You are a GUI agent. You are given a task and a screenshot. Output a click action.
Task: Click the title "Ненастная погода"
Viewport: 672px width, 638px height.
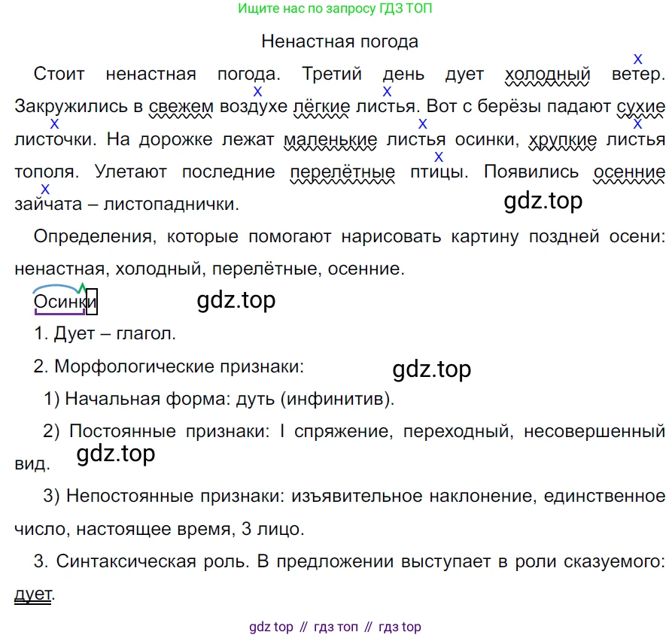(340, 41)
